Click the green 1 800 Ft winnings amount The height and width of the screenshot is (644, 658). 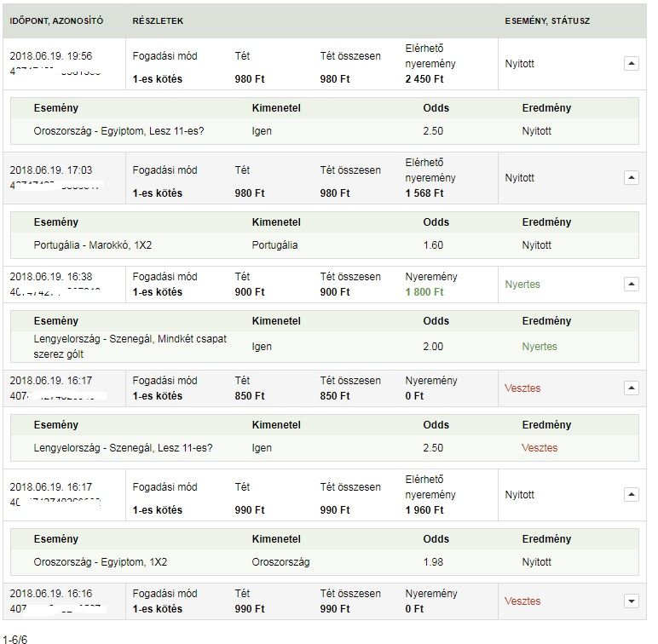click(x=424, y=292)
